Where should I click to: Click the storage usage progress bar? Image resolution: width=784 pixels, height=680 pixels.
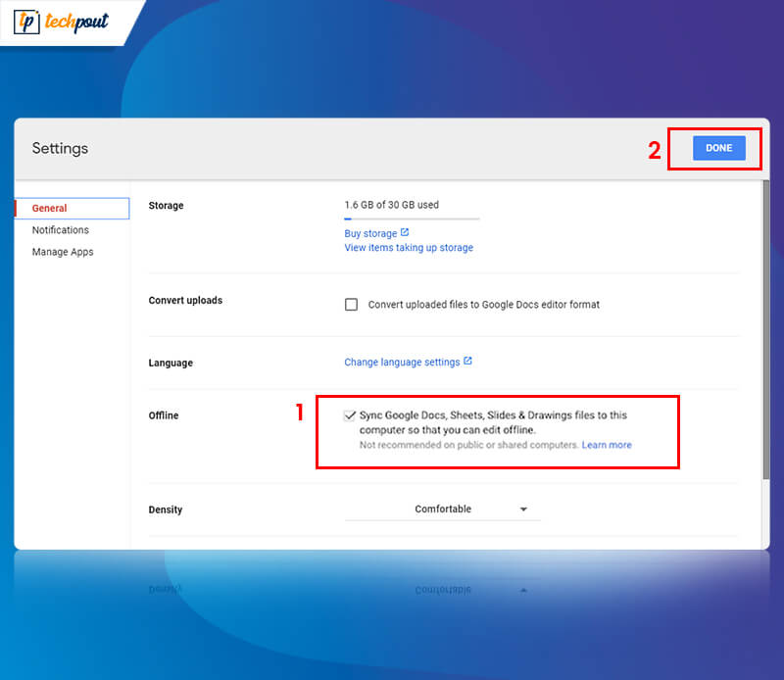(x=412, y=219)
